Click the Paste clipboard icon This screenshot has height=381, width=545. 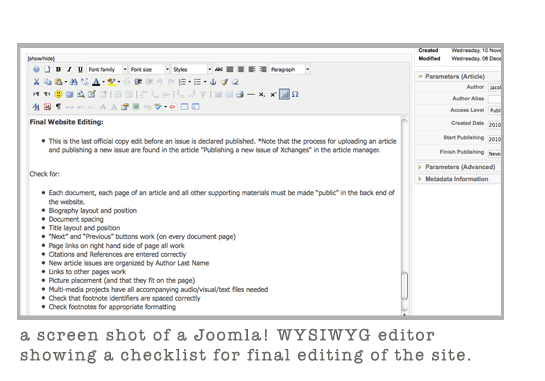coord(58,82)
